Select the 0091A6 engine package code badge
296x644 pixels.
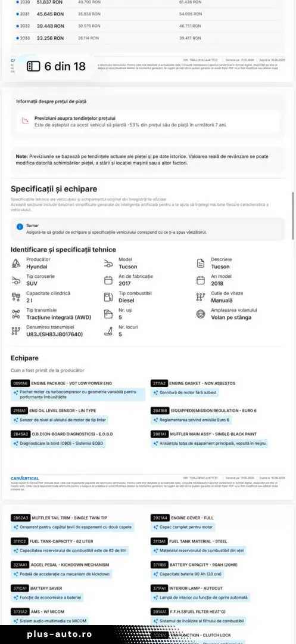coord(20,383)
